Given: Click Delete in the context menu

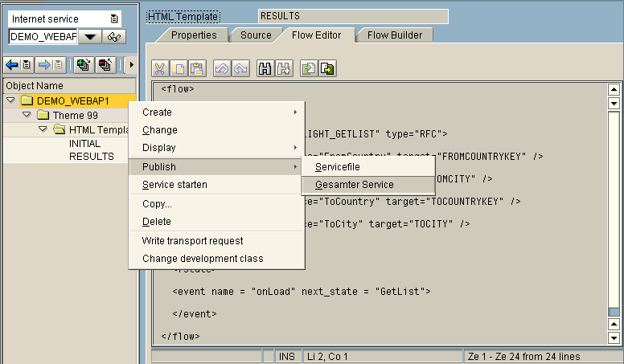Looking at the screenshot, I should [157, 222].
